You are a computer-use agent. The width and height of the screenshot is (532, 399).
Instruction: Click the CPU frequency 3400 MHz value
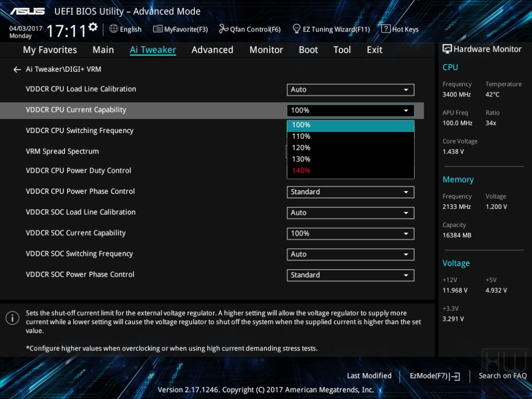click(x=457, y=95)
